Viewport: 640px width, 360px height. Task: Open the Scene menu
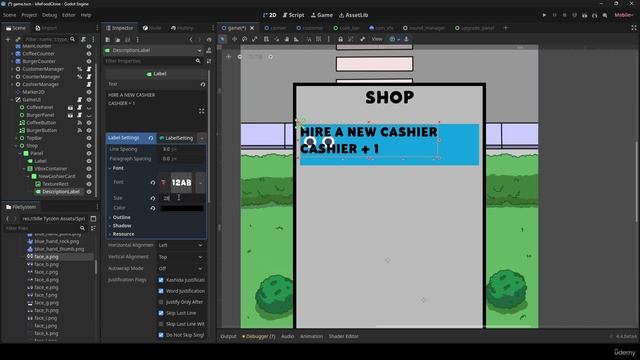coord(9,15)
